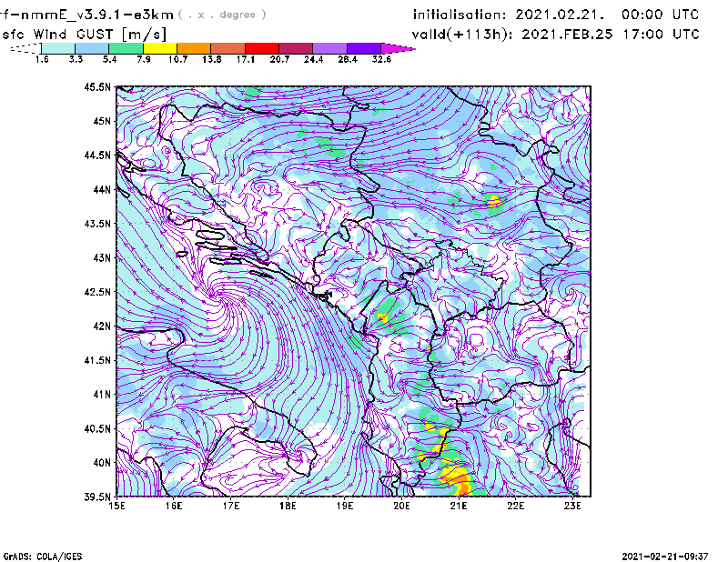Click the initialisation time "00:00 UTC"
This screenshot has height=562, width=728.
pyautogui.click(x=661, y=15)
